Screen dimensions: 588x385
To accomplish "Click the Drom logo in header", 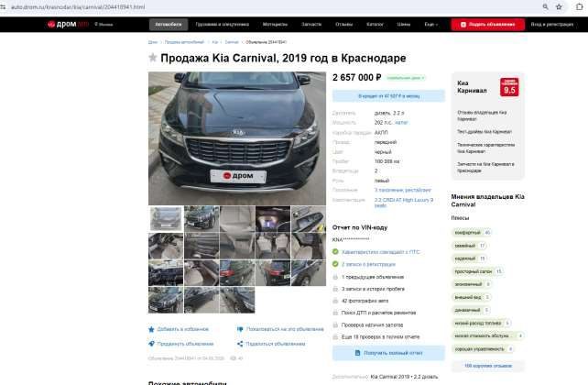I will [68, 25].
